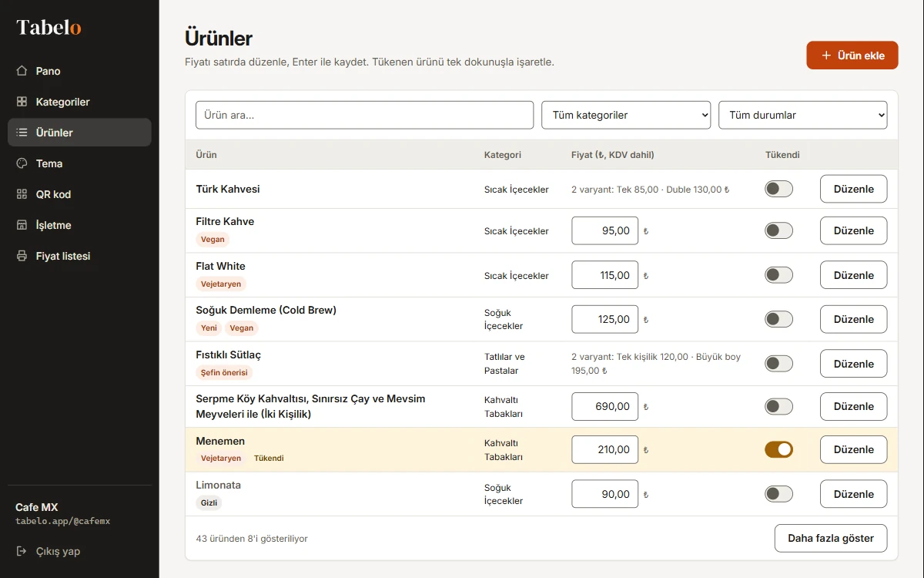Click the Filtre Kahve price field
924x578 pixels.
point(605,230)
